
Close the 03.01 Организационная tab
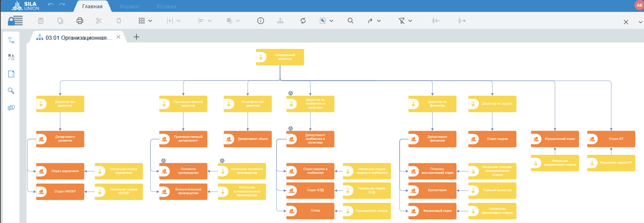[118, 37]
